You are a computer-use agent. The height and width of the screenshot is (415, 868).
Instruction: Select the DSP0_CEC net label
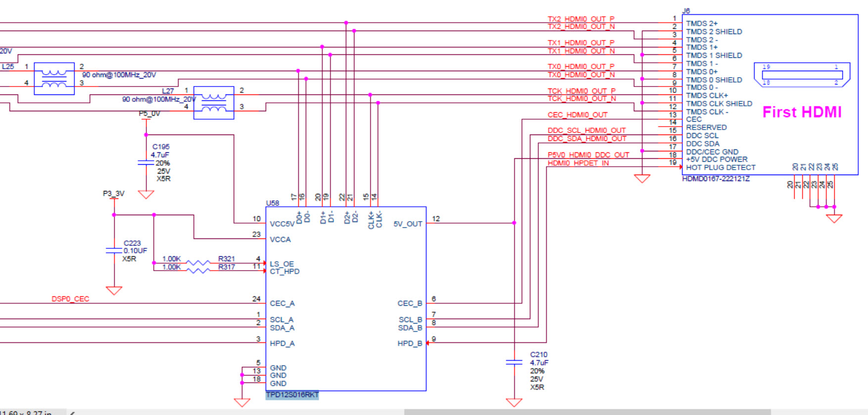tap(70, 299)
